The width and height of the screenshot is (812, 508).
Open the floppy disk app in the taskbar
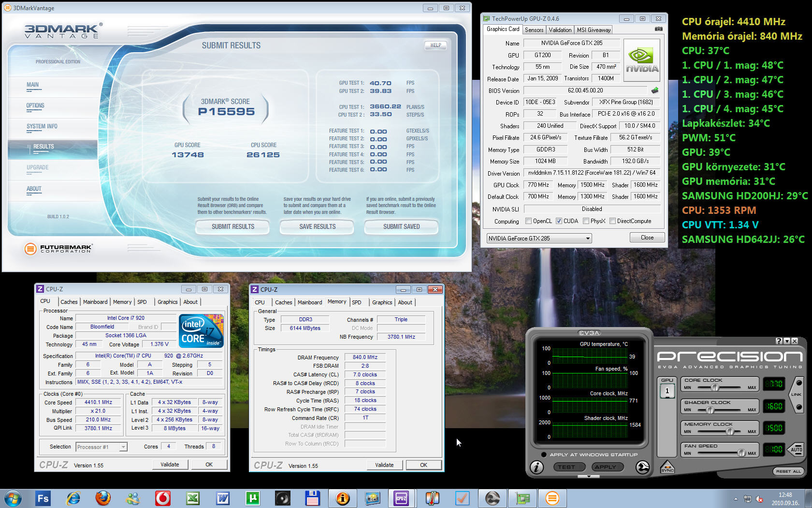pyautogui.click(x=313, y=498)
